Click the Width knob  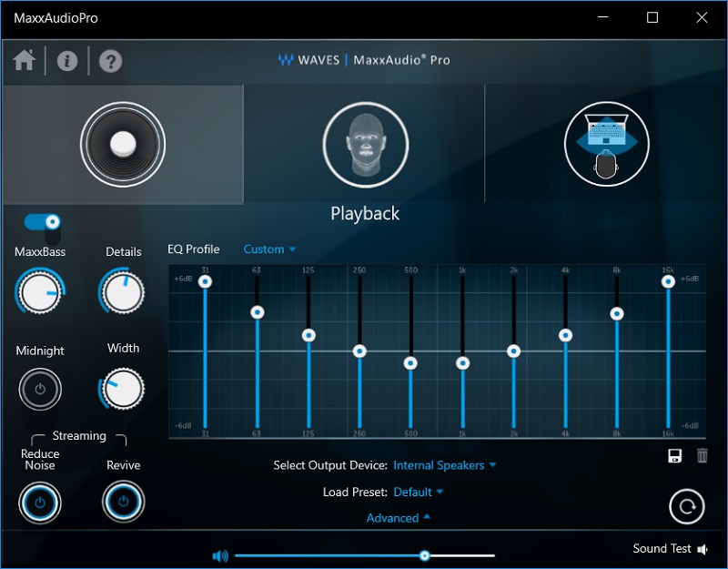123,389
